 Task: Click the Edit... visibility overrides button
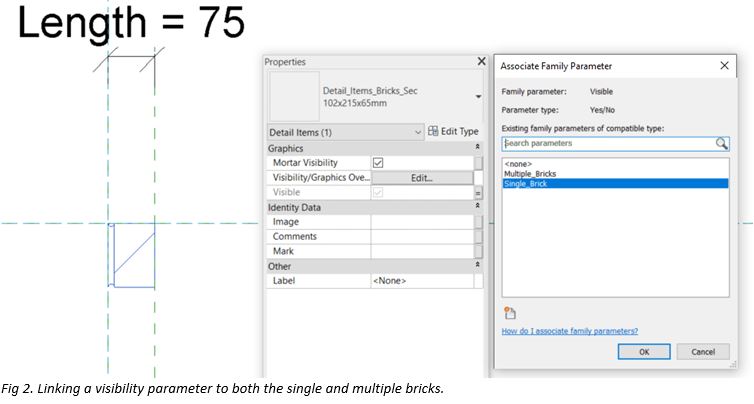click(x=421, y=178)
